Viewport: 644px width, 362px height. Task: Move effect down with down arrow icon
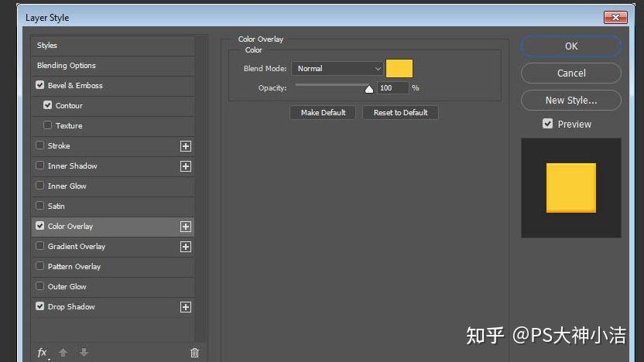(84, 353)
